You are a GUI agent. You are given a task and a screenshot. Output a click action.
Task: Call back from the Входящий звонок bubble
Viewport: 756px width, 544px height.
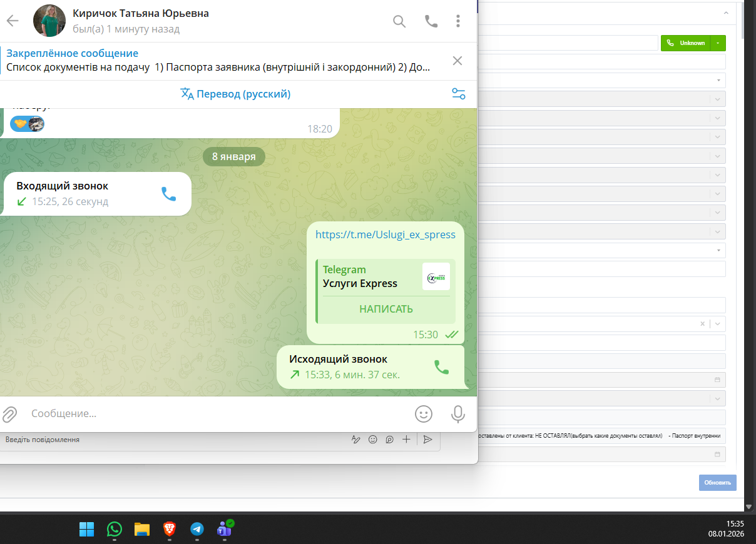click(169, 194)
